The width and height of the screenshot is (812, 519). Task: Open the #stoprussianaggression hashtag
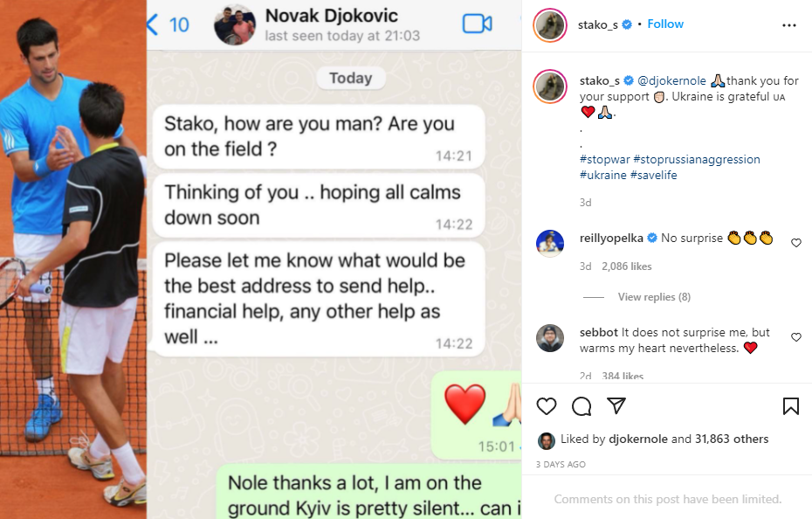697,160
